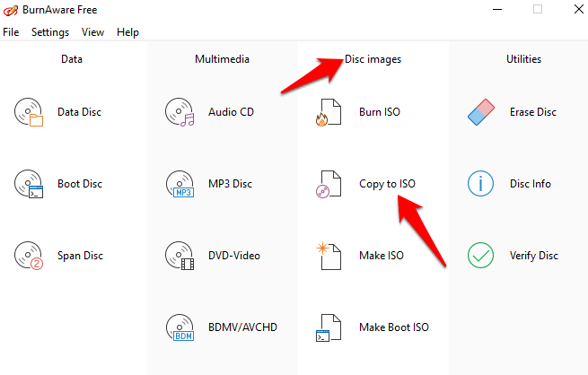Minimize the BurnAware Free window
The height and width of the screenshot is (375, 588).
(x=497, y=9)
